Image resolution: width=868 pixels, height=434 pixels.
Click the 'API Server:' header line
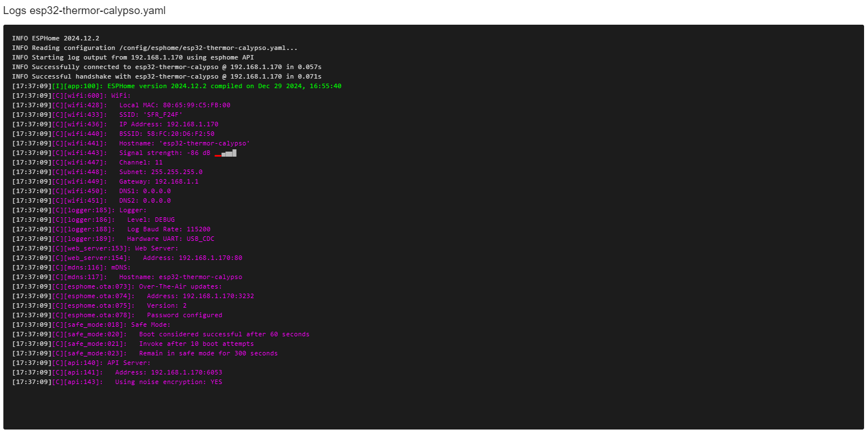click(x=81, y=363)
